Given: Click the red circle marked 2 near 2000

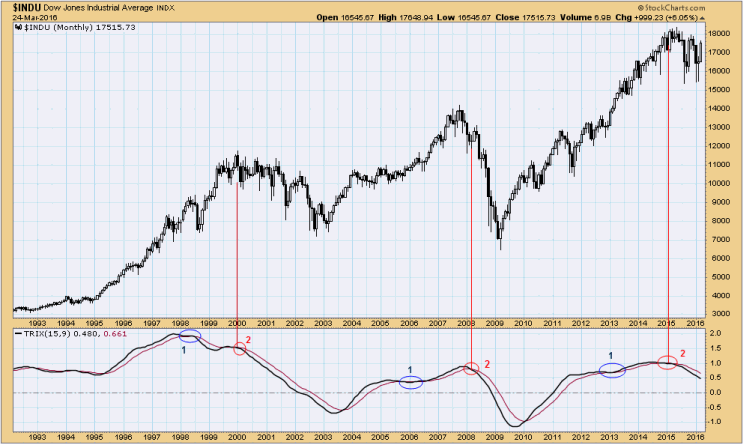Looking at the screenshot, I should 240,349.
